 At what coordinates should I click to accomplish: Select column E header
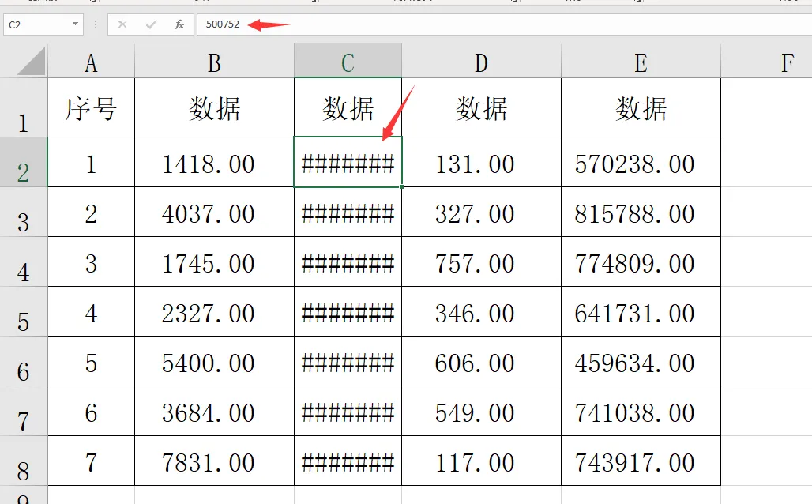click(x=641, y=62)
